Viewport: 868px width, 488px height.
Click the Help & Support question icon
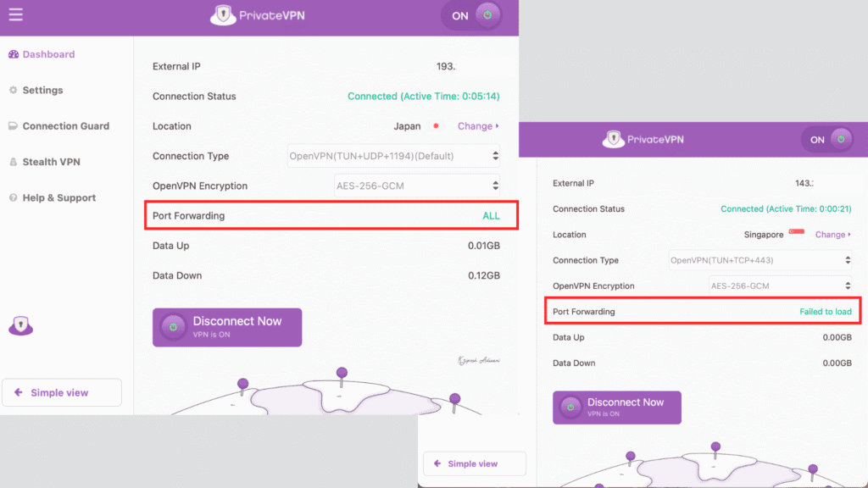14,198
